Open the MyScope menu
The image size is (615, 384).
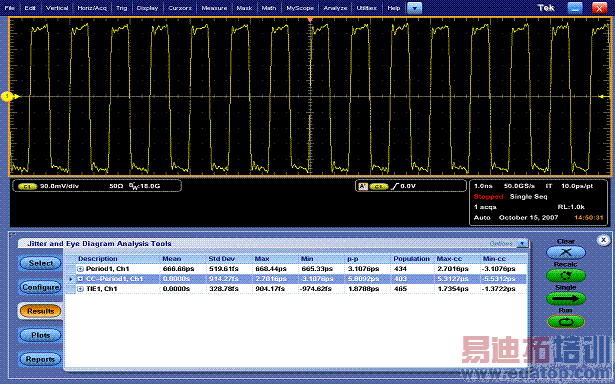point(300,8)
